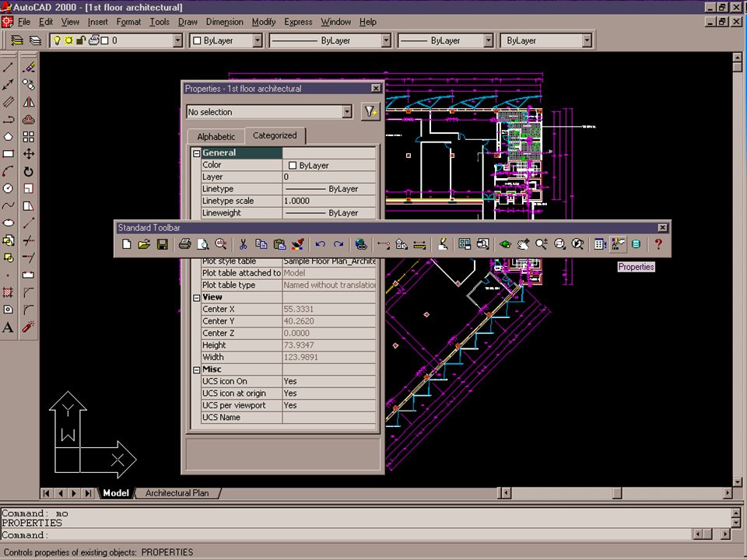Screen dimensions: 747x560
Task: Click the dbConnect database icon
Action: point(636,244)
